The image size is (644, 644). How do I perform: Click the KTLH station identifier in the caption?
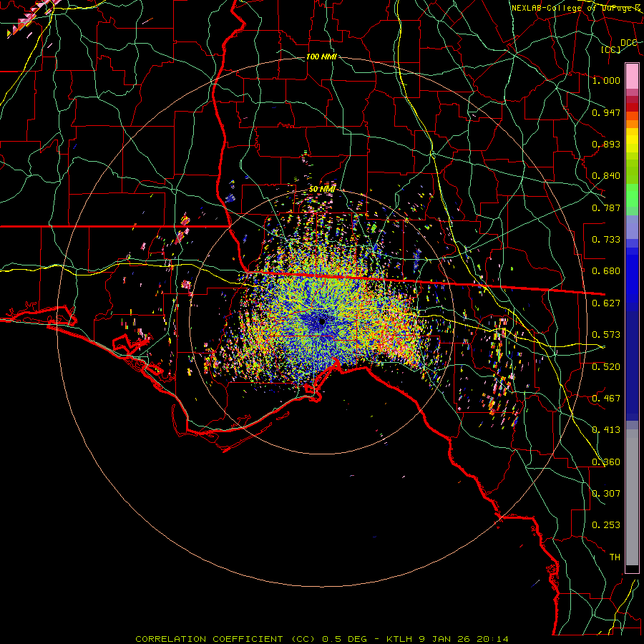[399, 639]
